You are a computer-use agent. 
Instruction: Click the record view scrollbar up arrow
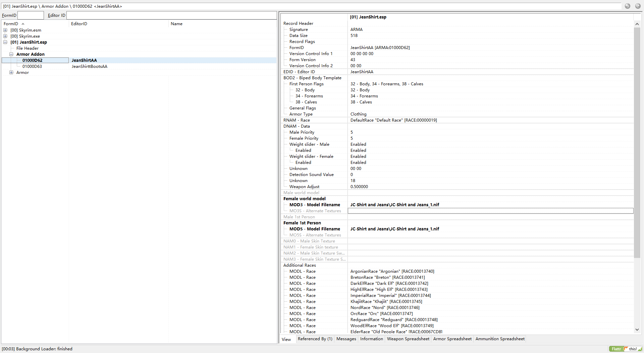click(x=637, y=24)
